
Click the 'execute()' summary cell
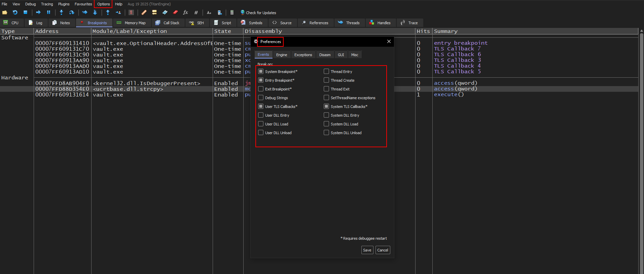pos(449,94)
